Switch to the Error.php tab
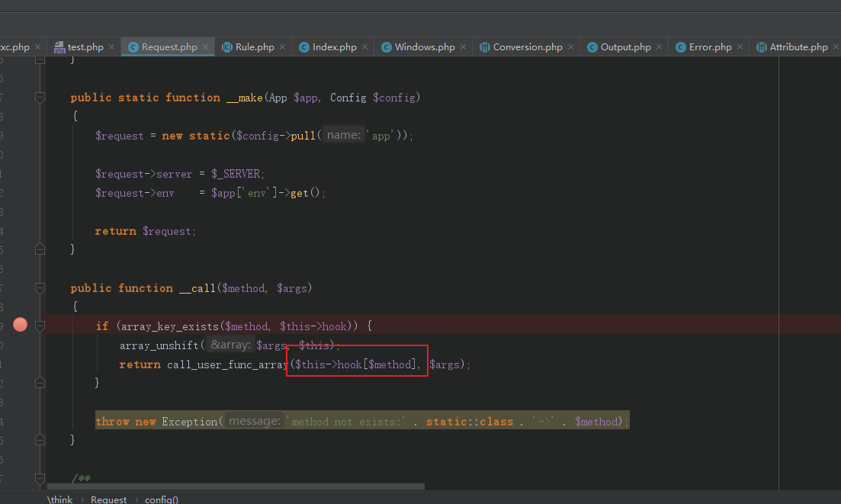This screenshot has width=841, height=504. coord(709,47)
